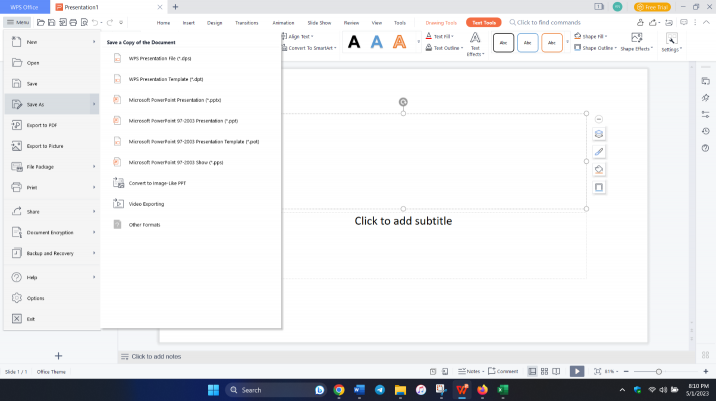Open Shape Effects in the ribbon
The height and width of the screenshot is (401, 716).
[637, 42]
